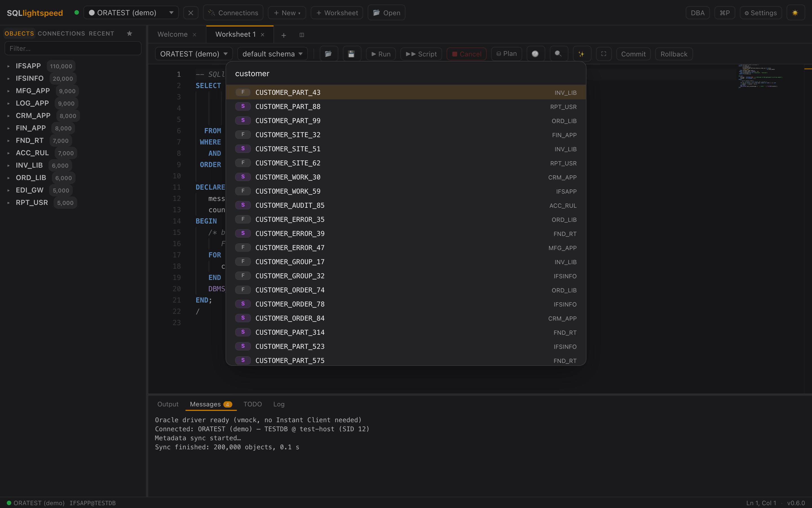Expand the INV_LIB schema node
The image size is (812, 508).
[x=8, y=166]
